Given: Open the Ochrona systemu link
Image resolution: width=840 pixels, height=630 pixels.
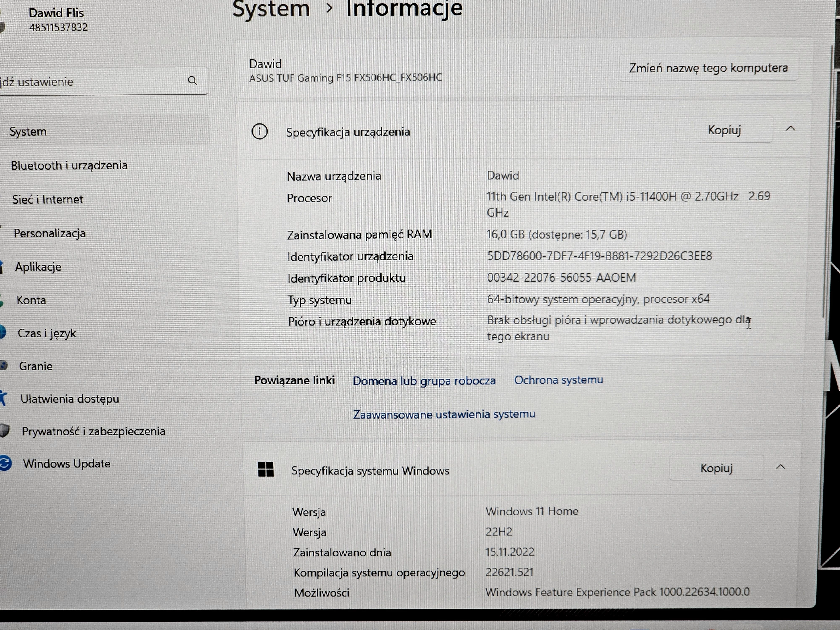Looking at the screenshot, I should pos(558,380).
